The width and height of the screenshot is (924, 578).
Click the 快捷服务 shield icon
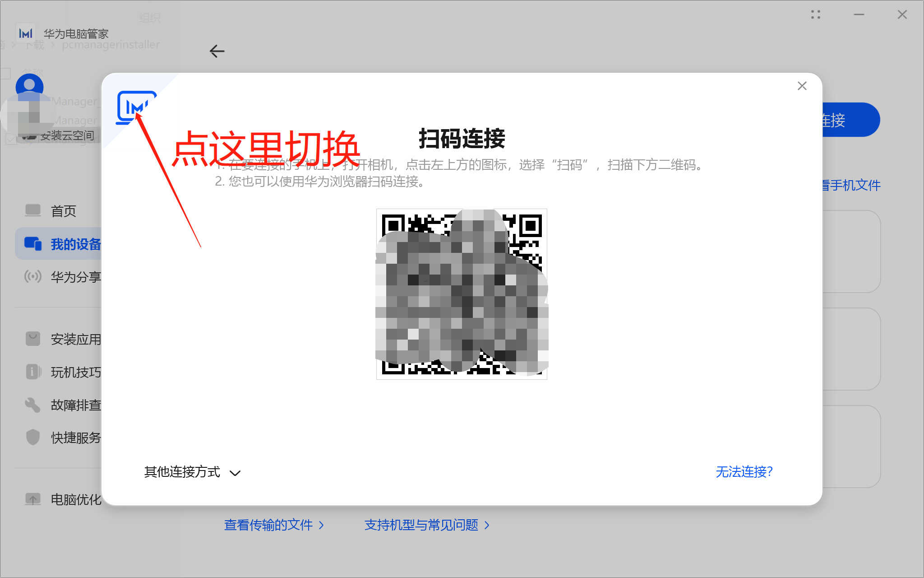pos(32,437)
